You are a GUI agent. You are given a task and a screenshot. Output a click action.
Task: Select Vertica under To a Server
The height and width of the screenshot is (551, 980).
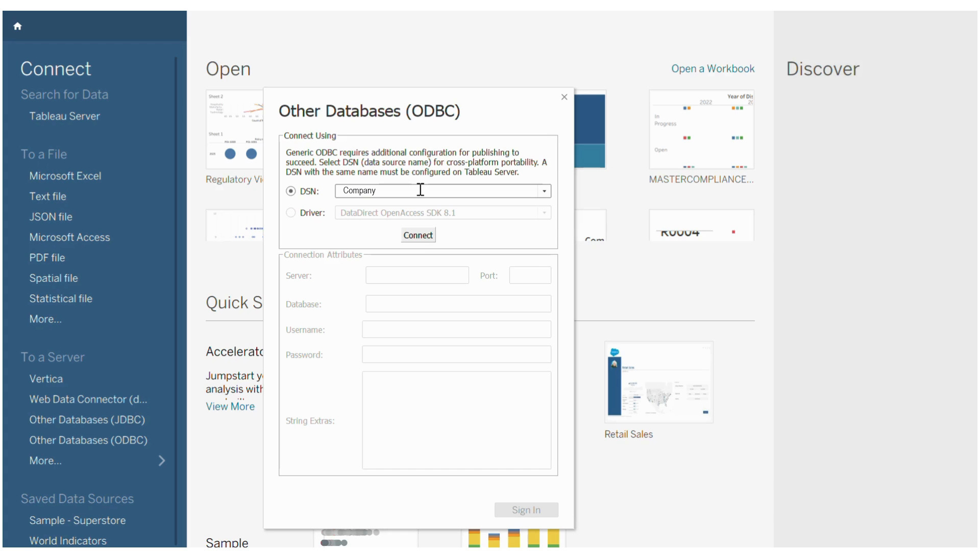click(46, 379)
